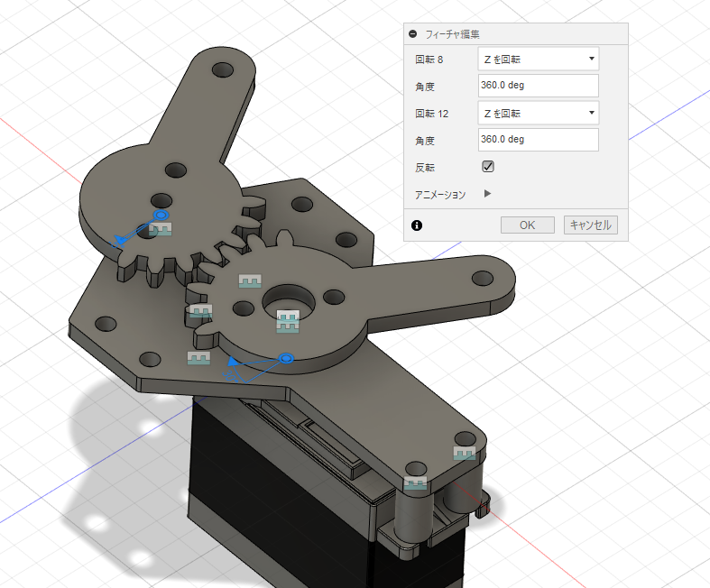Image resolution: width=710 pixels, height=588 pixels.
Task: Click the 回転 12 角度 field showing 360.0 deg
Action: tap(539, 140)
